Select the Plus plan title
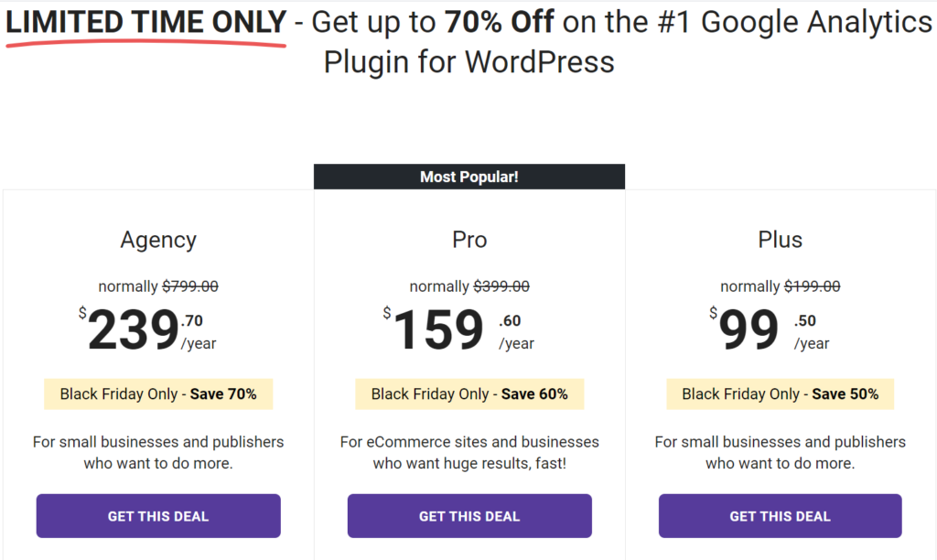This screenshot has width=937, height=560. pos(781,240)
